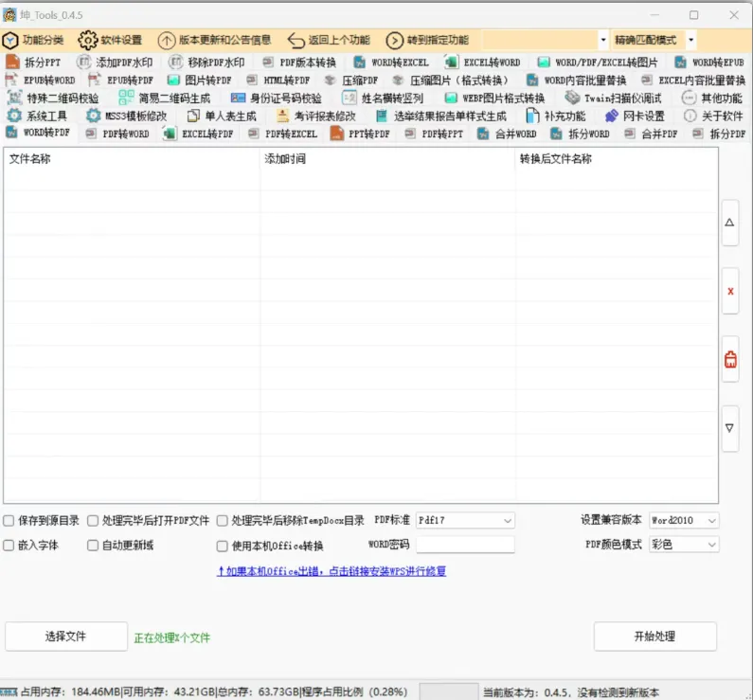Open 网卡设置 tool
This screenshot has height=700, width=753.
coord(635,116)
